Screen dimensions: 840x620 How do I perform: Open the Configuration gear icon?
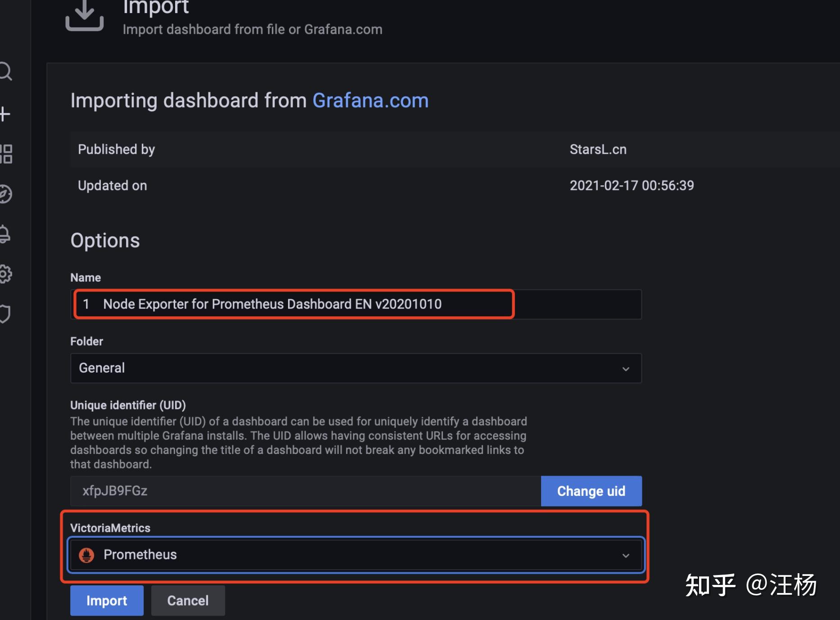(x=5, y=274)
